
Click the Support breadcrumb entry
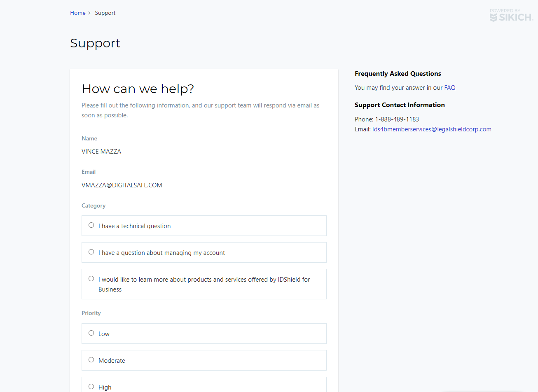click(105, 13)
